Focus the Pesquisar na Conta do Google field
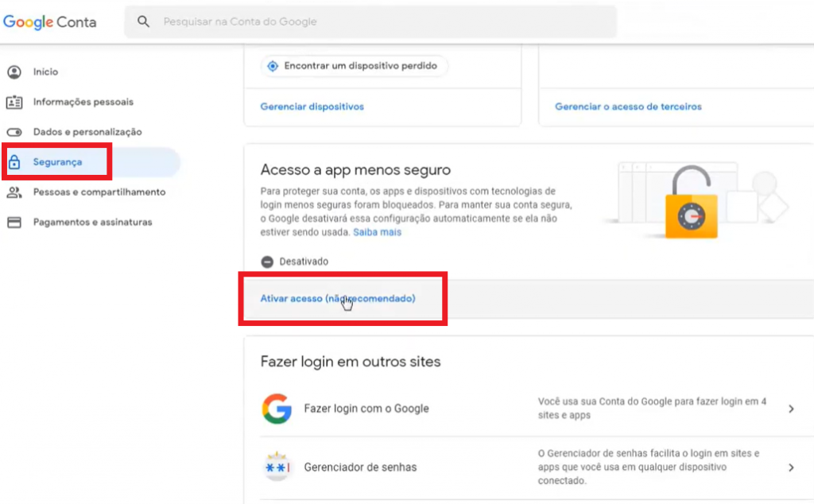This screenshot has width=814, height=504. tap(370, 21)
